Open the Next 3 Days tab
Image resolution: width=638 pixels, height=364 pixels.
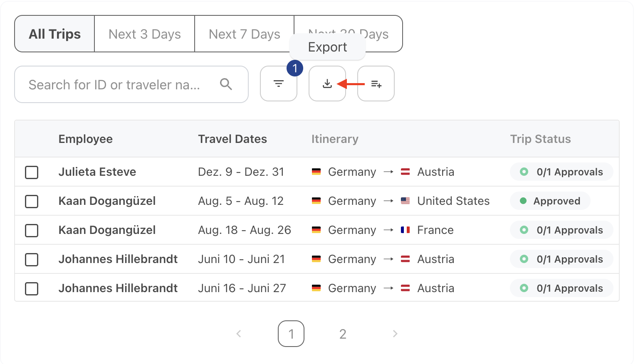click(144, 34)
